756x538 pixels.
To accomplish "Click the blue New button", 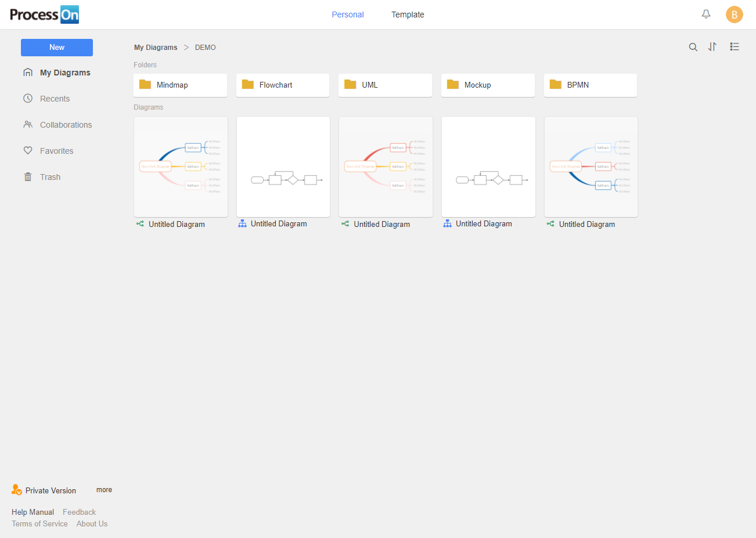I will point(57,48).
